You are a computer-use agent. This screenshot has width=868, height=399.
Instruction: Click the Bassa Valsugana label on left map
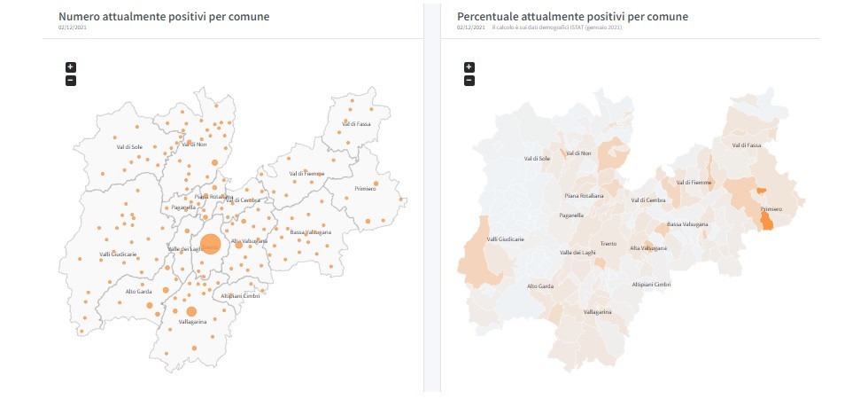[x=310, y=231]
